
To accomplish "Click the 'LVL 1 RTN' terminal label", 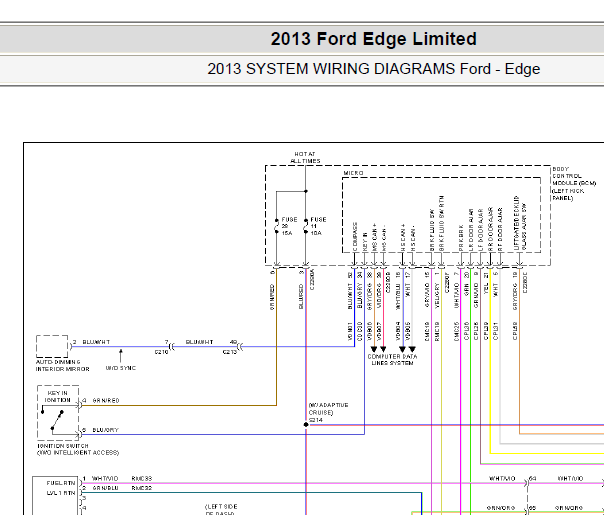I will click(x=61, y=493).
